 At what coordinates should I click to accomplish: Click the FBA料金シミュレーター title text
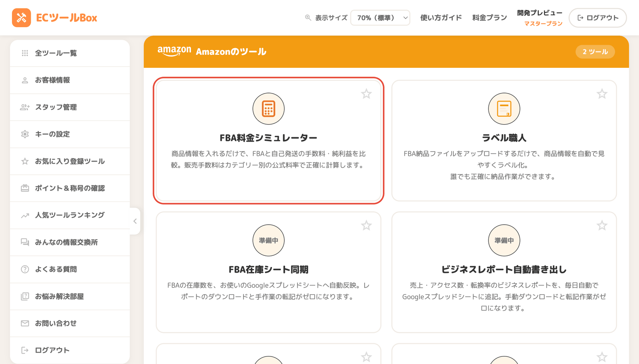268,138
